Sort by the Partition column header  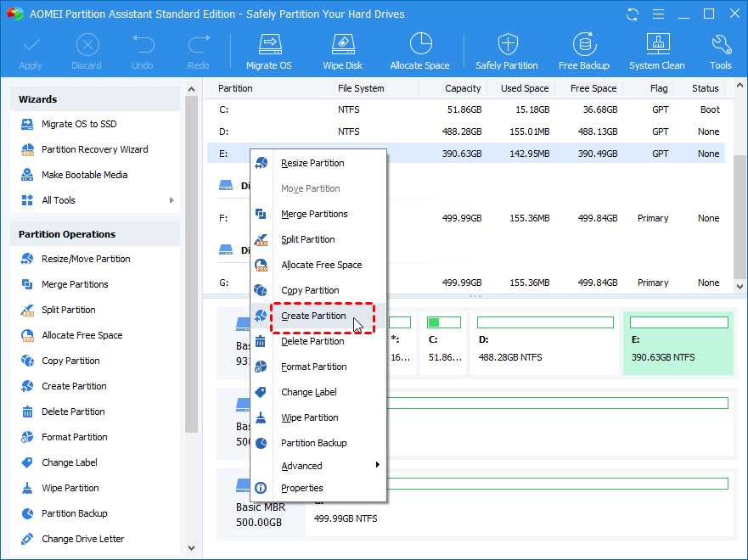[x=235, y=88]
